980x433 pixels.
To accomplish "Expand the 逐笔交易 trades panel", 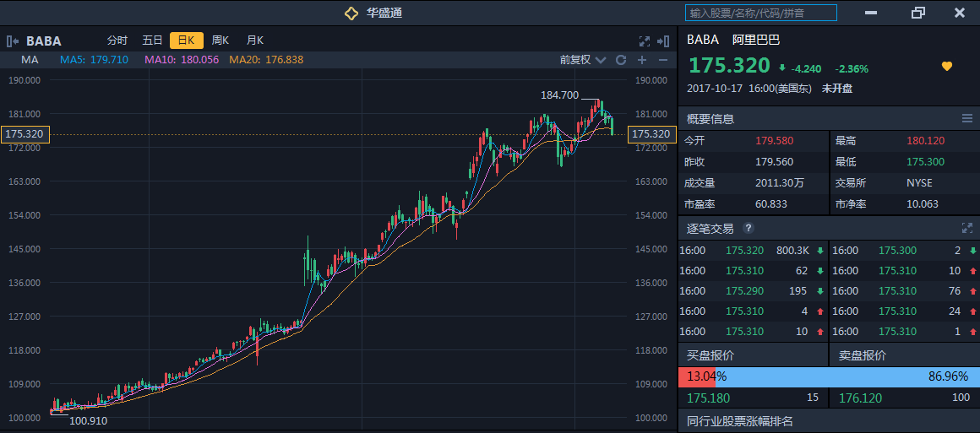I will point(967,228).
